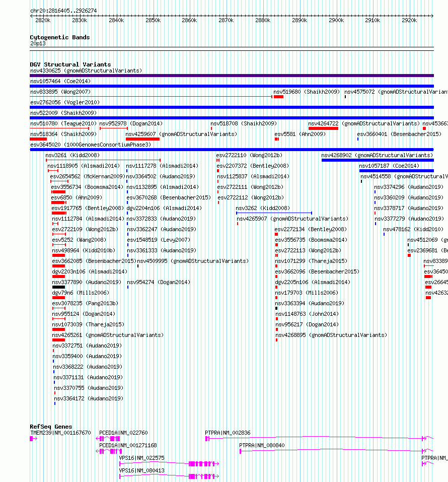This screenshot has width=448, height=482.
Task: Click the nsv510780 (Teague2010) label
Action: point(63,123)
